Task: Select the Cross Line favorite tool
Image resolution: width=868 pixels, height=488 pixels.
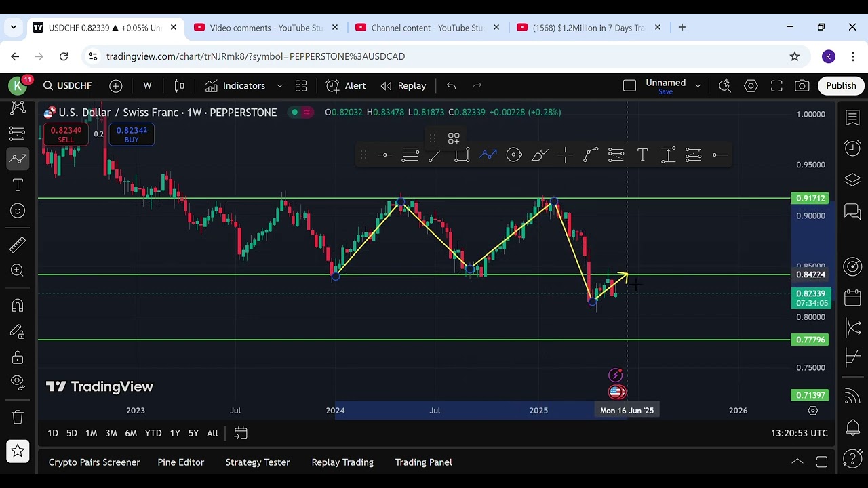Action: pos(565,155)
